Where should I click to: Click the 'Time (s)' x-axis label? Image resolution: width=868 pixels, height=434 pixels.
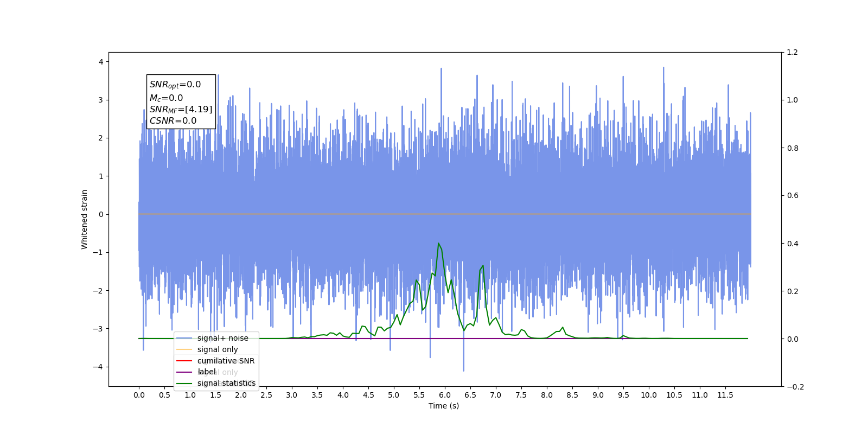click(x=444, y=406)
